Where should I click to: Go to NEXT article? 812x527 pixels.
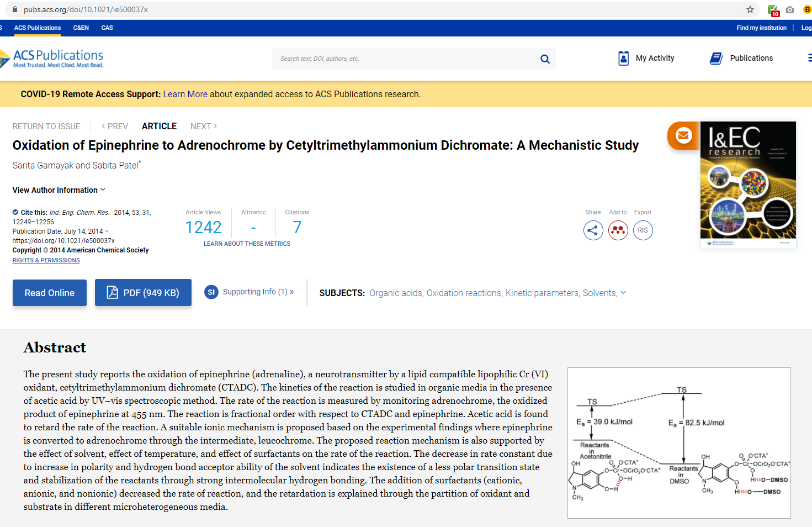click(204, 127)
